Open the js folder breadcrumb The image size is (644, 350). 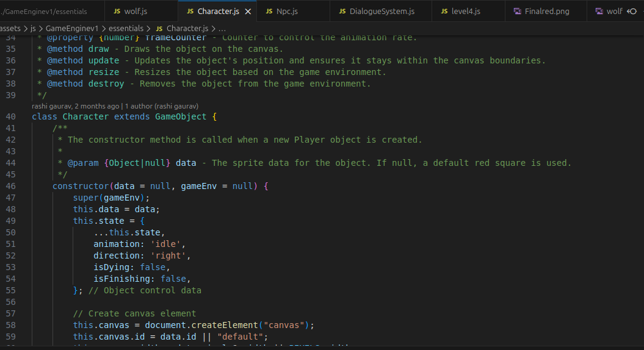pyautogui.click(x=33, y=28)
